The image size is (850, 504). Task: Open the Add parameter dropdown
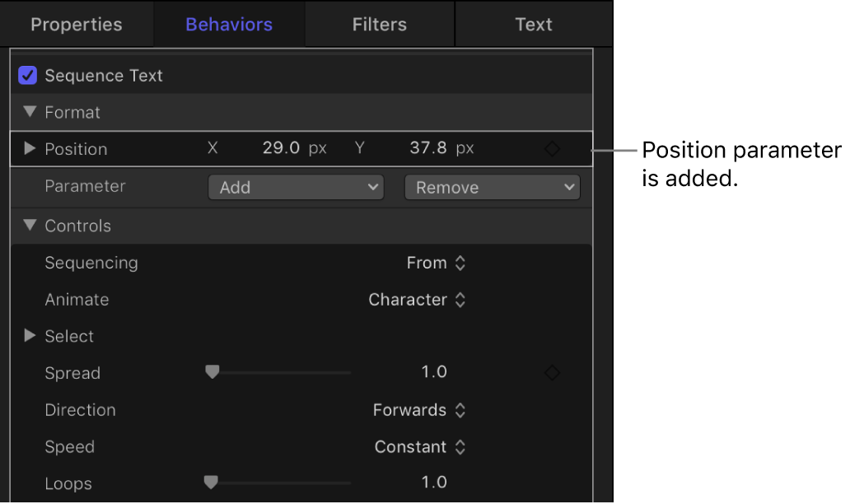295,187
